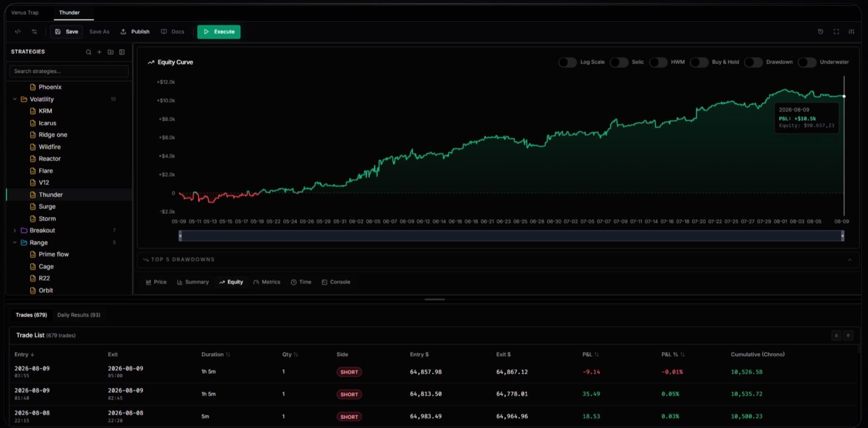Sort trades by the Duration column
This screenshot has height=428, width=868.
(x=215, y=355)
